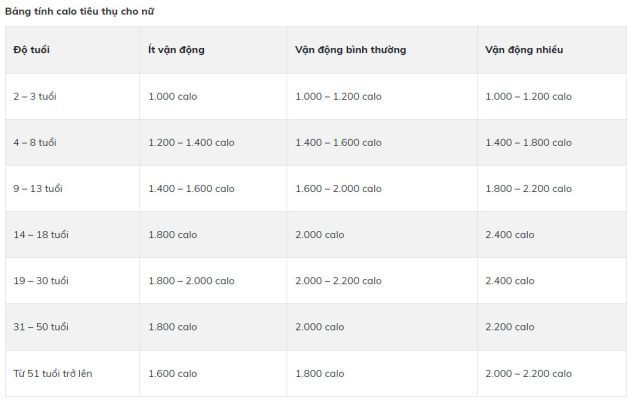This screenshot has height=400, width=632.
Task: Select the "2.000 – 2.200 calo" cell in last row
Action: (x=528, y=373)
